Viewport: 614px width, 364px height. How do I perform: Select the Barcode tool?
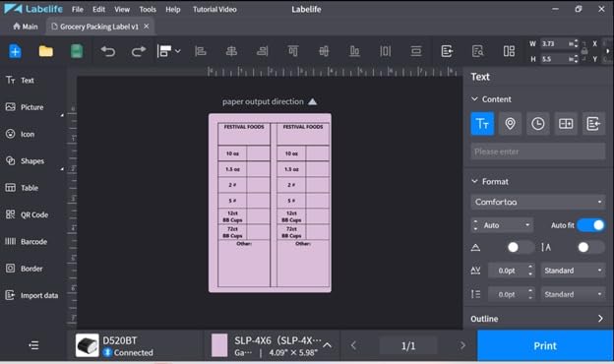[27, 241]
